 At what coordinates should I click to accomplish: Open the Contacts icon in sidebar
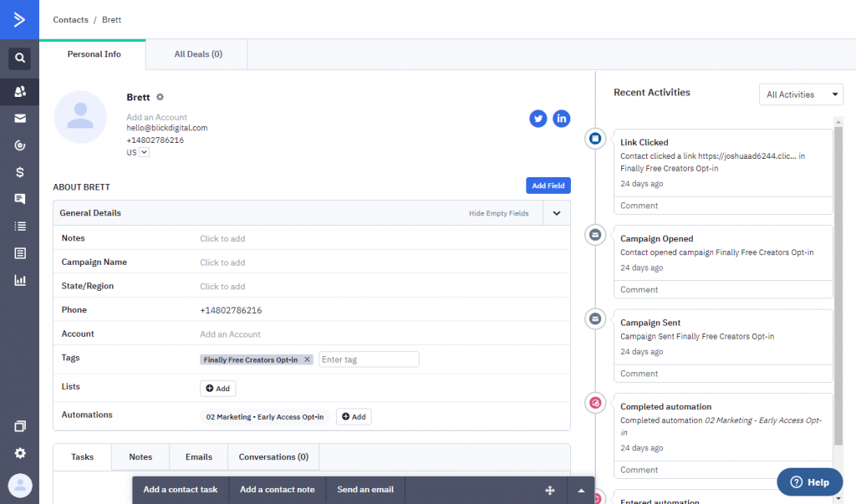coord(20,91)
